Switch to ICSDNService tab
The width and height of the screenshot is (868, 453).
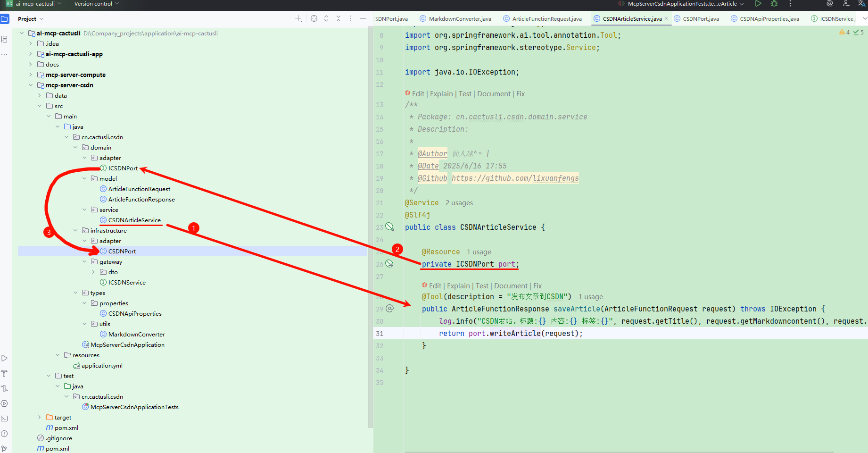click(833, 19)
